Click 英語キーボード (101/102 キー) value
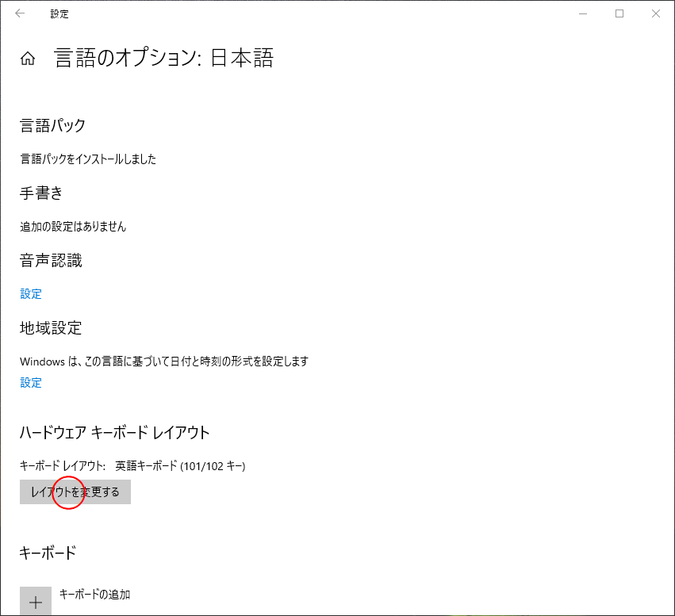 pyautogui.click(x=180, y=466)
